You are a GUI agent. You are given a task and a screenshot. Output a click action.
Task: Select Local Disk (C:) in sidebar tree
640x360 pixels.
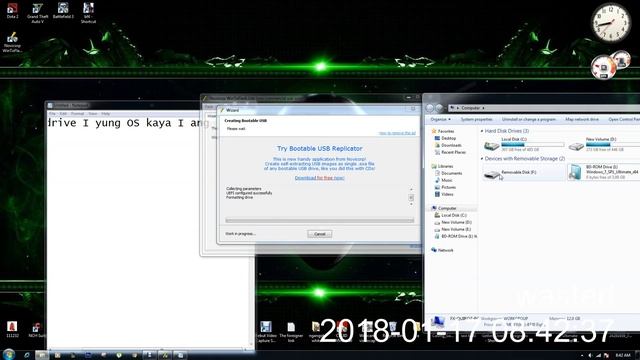point(453,215)
